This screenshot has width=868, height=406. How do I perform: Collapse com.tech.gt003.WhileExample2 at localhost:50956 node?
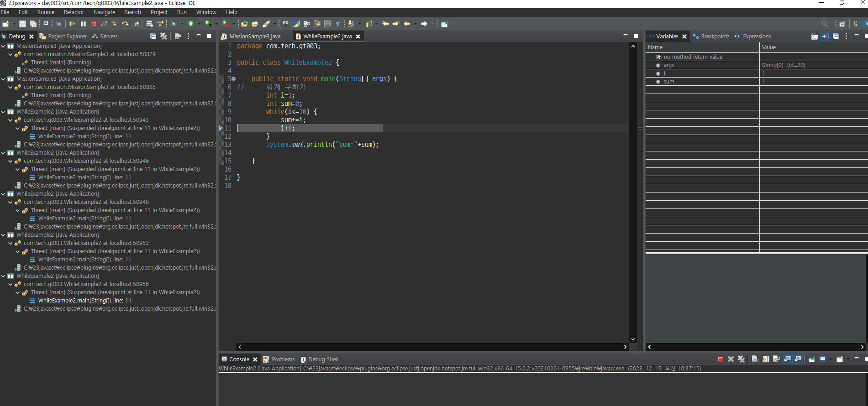coord(11,284)
